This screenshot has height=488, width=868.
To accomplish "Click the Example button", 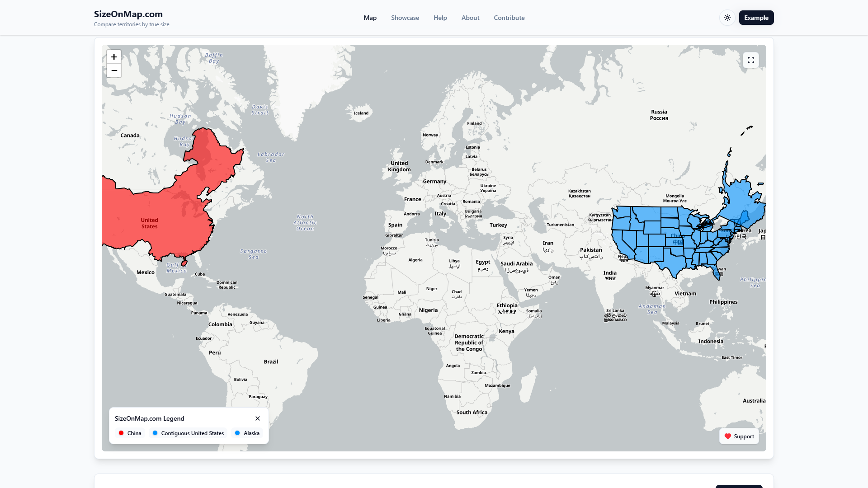I will [x=756, y=18].
